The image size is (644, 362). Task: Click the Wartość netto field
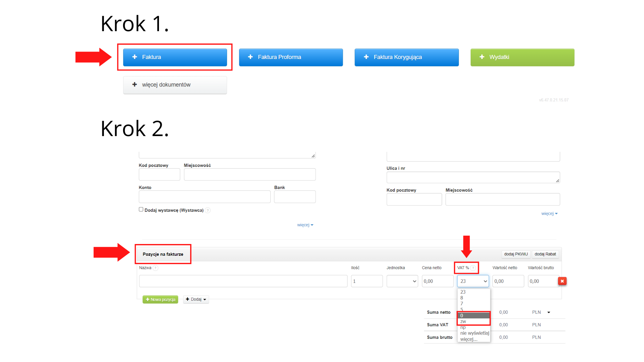tap(508, 281)
